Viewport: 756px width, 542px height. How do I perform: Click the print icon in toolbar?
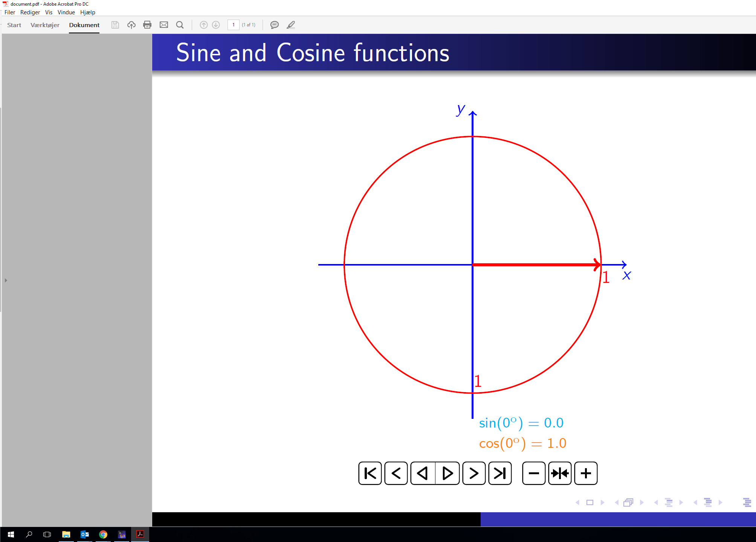click(147, 25)
